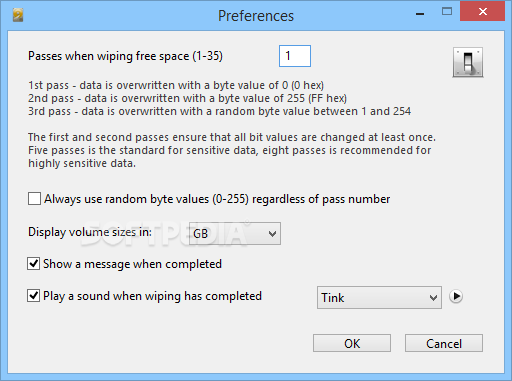Focus the wipe passes number field
The height and width of the screenshot is (381, 512).
click(x=295, y=56)
